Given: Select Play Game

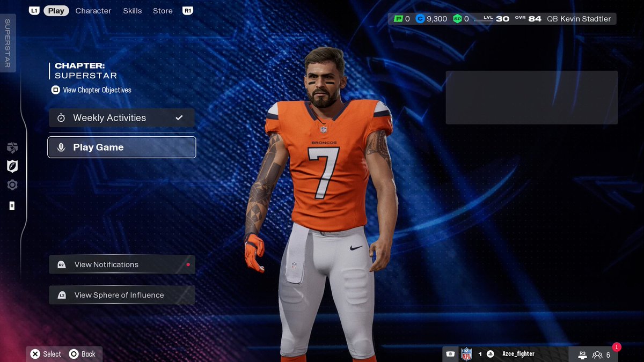Looking at the screenshot, I should (122, 147).
